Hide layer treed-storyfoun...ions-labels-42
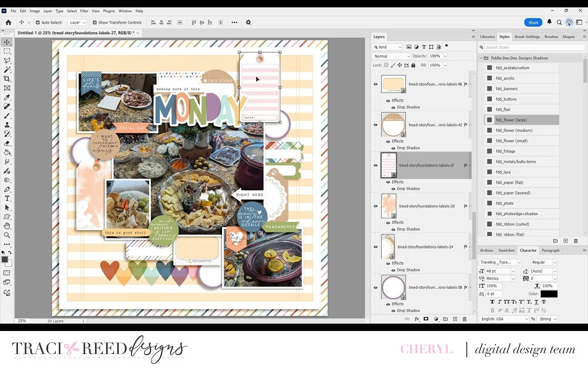Viewport: 588px width, 368px height. pos(375,125)
